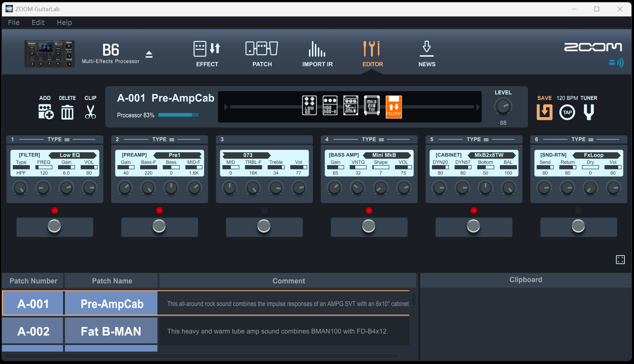Click the red LED under slot 1
Screen dimensions: 634x364
(54, 210)
